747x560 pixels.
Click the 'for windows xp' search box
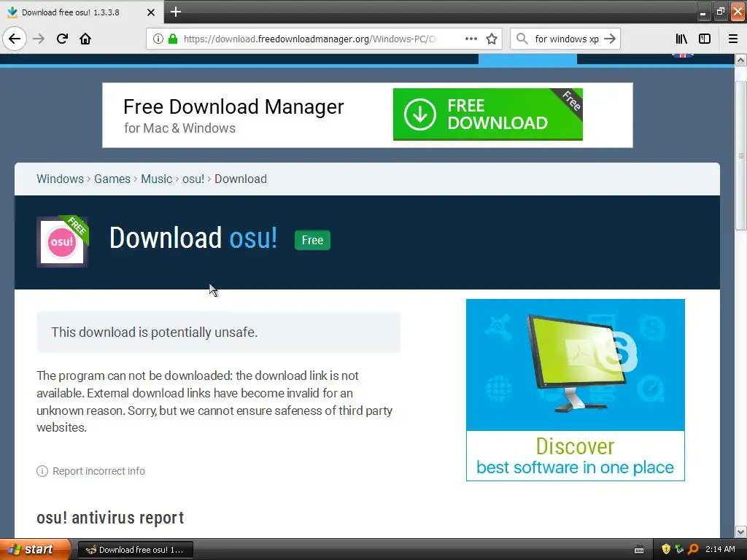click(x=566, y=39)
